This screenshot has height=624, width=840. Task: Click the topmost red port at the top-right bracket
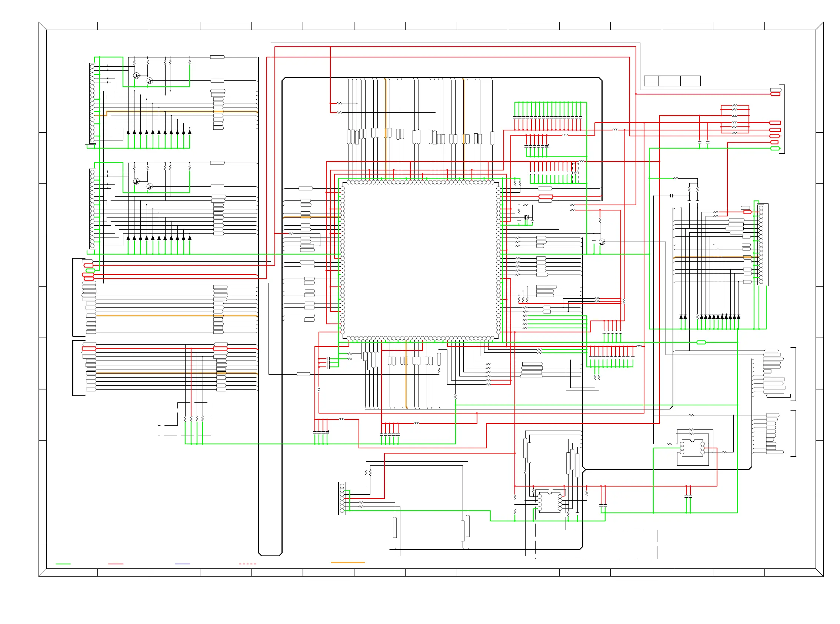(775, 94)
